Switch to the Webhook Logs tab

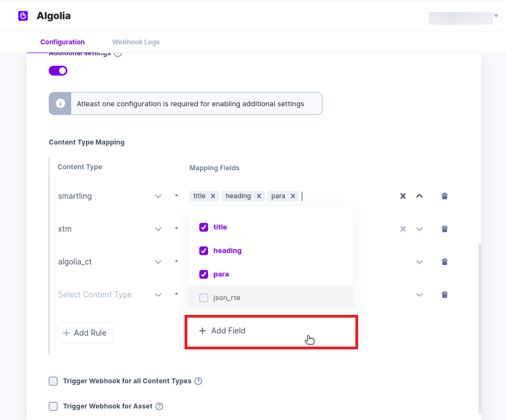[x=136, y=42]
